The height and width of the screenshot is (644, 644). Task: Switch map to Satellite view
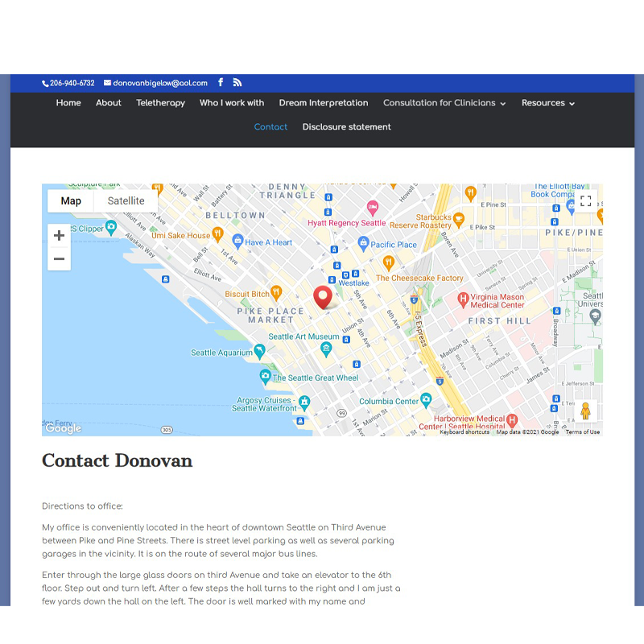(126, 200)
